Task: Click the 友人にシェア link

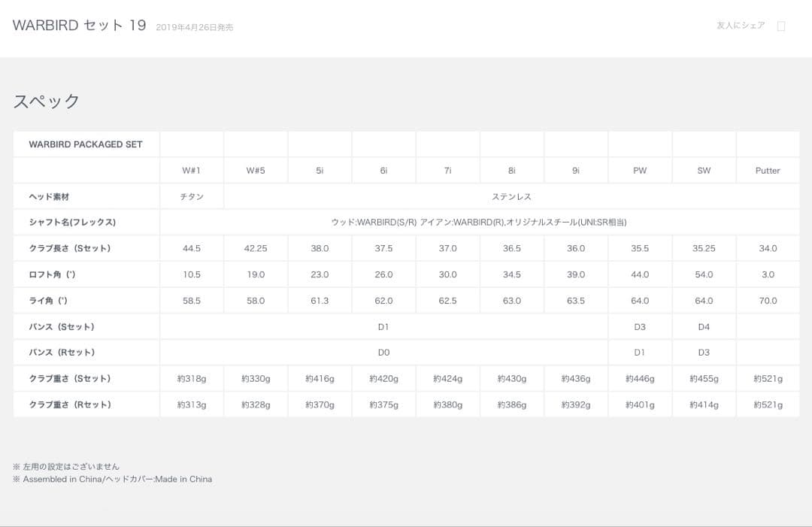Action: [741, 26]
